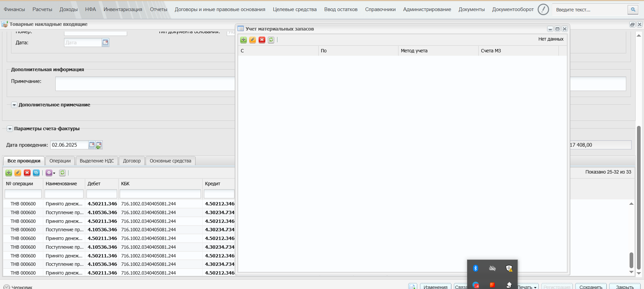Click the По column header

(358, 51)
